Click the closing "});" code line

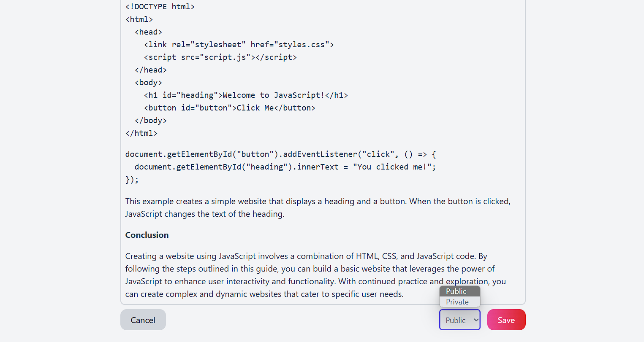tap(132, 180)
